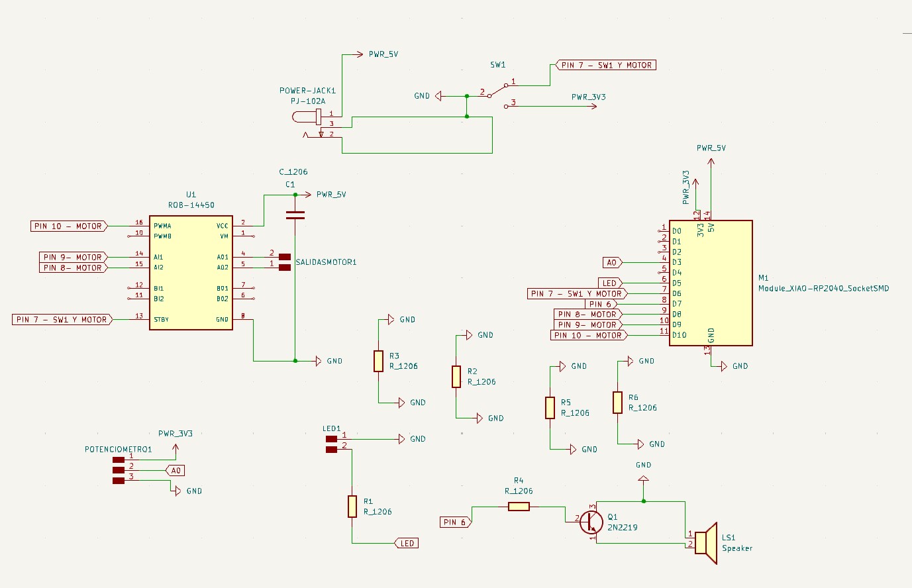912x588 pixels.
Task: Select the 'D10' pin name inside M1
Action: point(680,335)
